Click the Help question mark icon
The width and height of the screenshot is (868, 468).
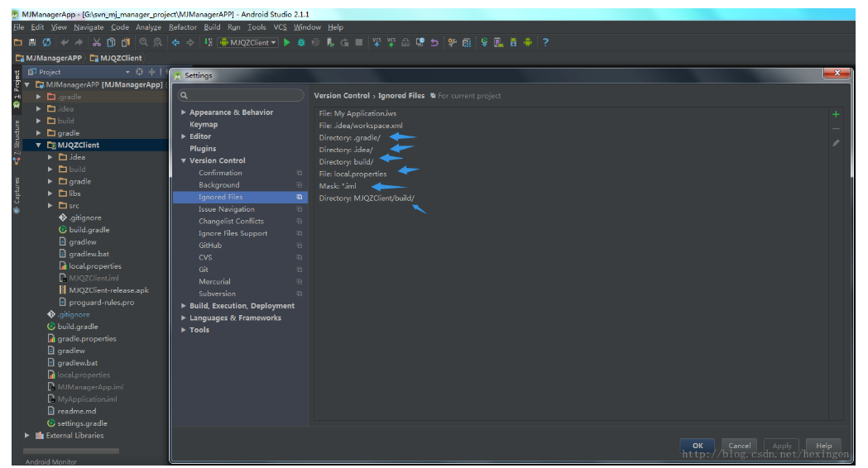pyautogui.click(x=545, y=42)
